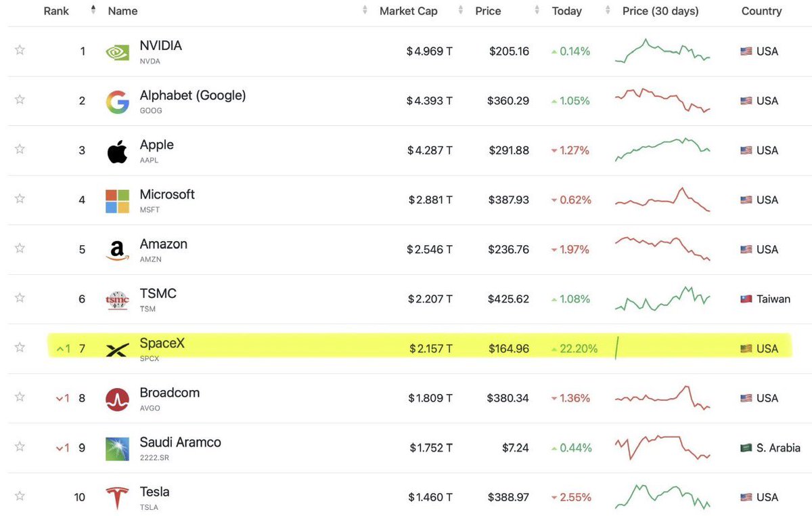This screenshot has height=516, width=812.
Task: Open the Broadcom company link
Action: [169, 393]
